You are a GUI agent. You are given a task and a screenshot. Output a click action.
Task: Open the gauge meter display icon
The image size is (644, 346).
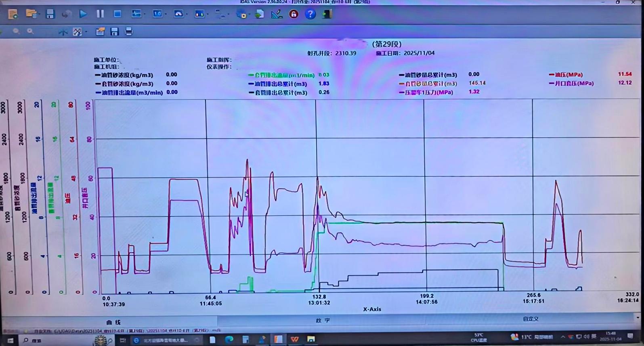tap(178, 14)
